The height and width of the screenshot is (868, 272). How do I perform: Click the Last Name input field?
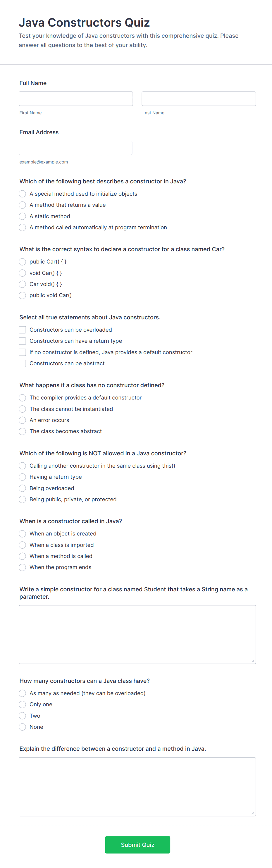199,99
